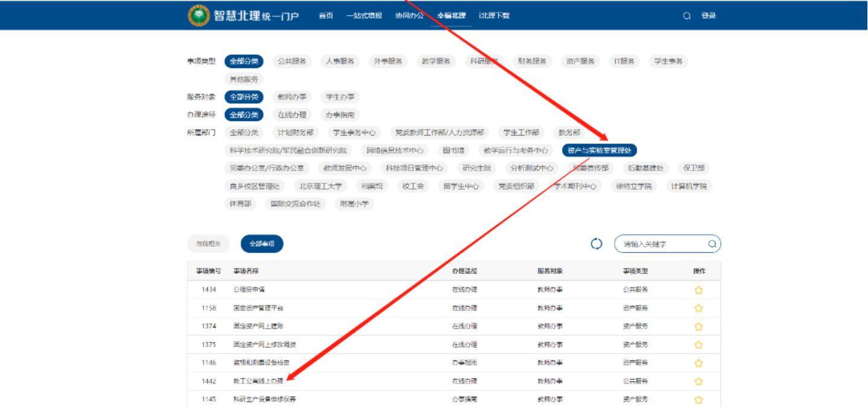Switch to the 与我相关 tab

pyautogui.click(x=208, y=244)
